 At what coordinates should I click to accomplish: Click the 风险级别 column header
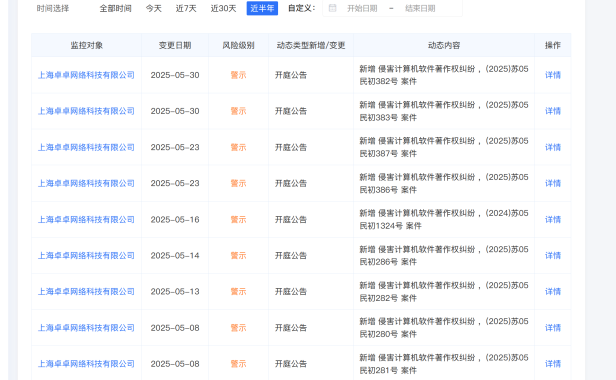tap(238, 46)
